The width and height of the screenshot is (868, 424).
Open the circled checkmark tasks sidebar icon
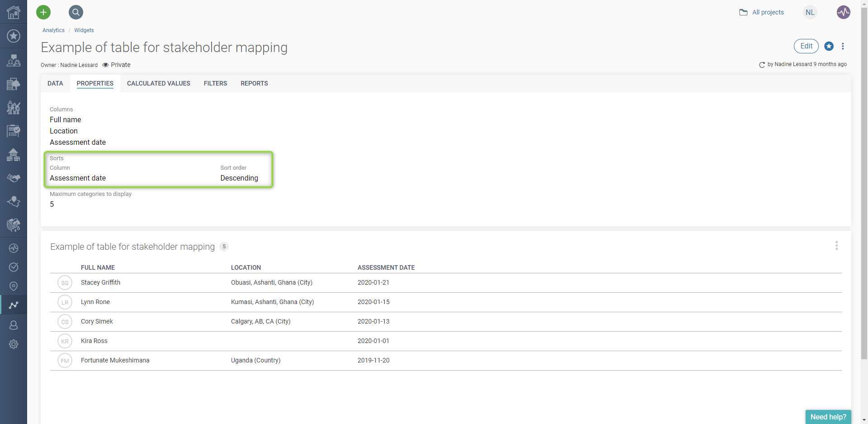point(14,267)
